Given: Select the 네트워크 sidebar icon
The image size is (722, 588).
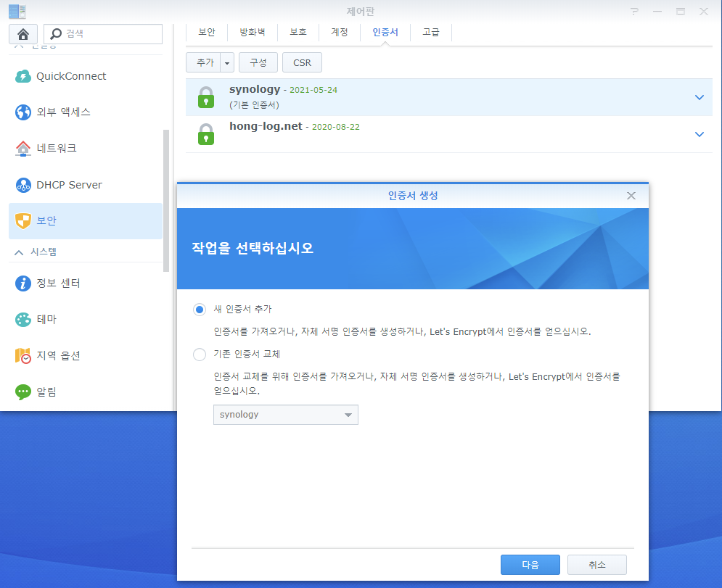Looking at the screenshot, I should click(x=23, y=149).
